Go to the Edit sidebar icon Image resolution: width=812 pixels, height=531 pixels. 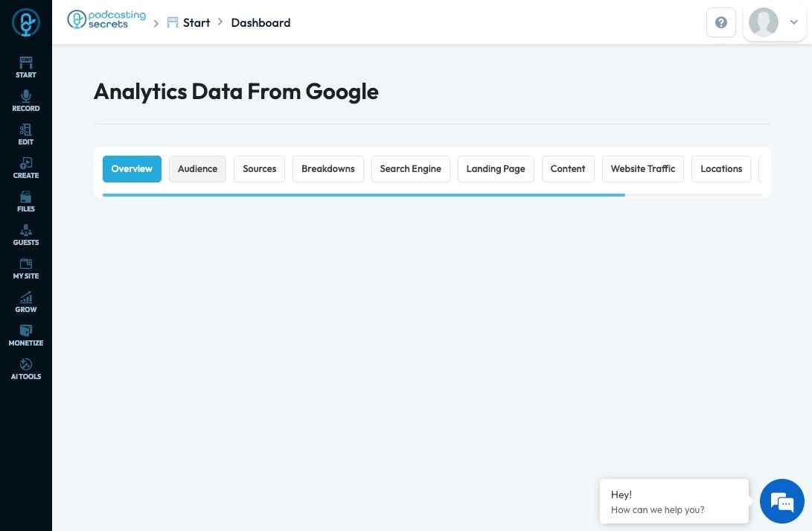[x=26, y=134]
